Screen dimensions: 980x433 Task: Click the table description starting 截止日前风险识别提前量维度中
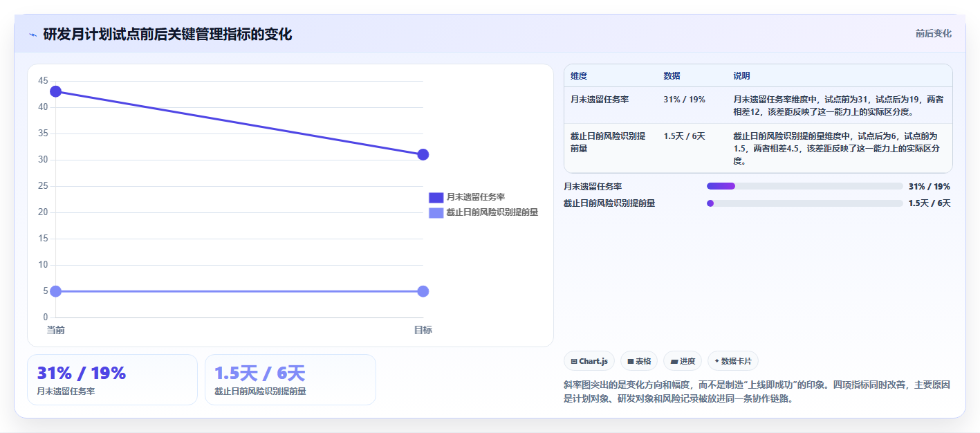(838, 148)
